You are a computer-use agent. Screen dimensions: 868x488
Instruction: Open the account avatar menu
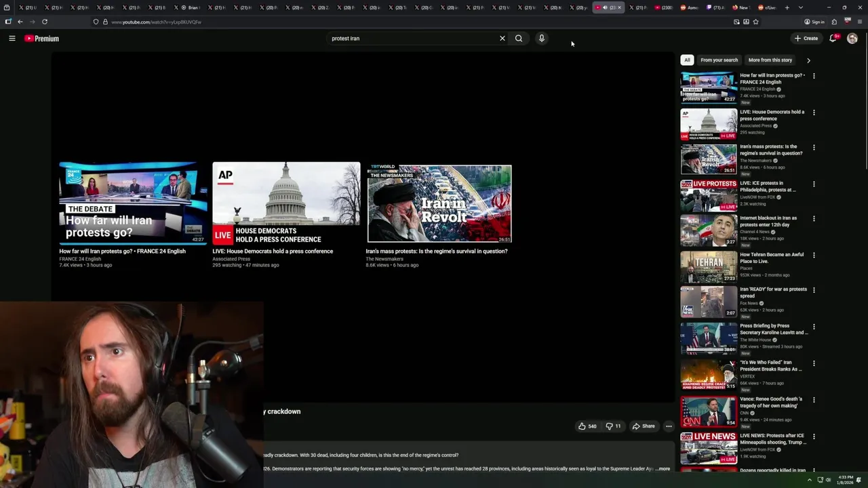pos(852,39)
